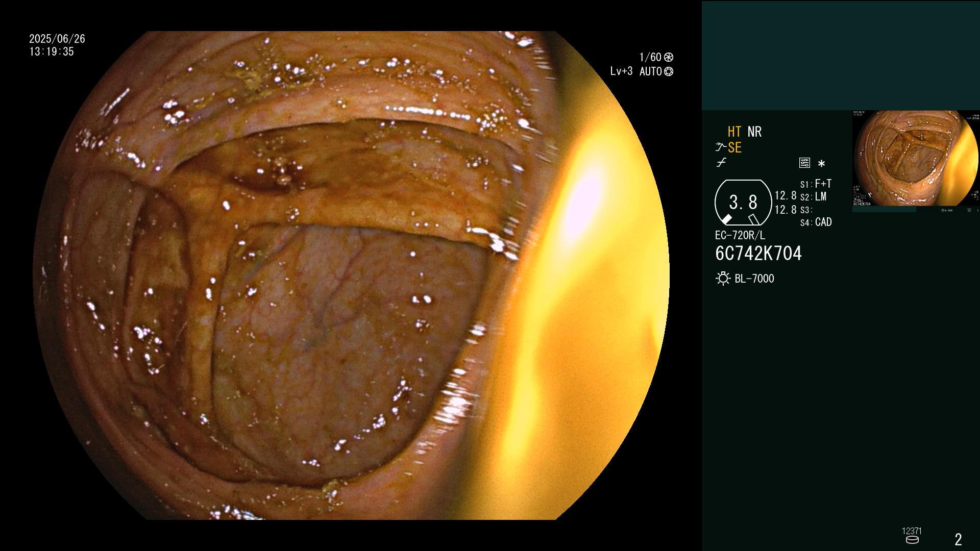Image resolution: width=980 pixels, height=551 pixels.
Task: Click the 1/60 shutter speed value
Action: 650,57
